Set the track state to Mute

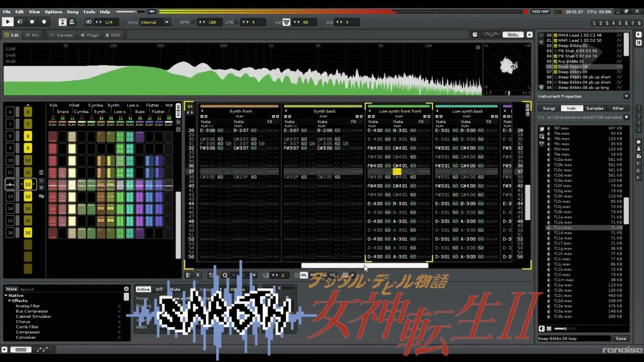coord(175,289)
